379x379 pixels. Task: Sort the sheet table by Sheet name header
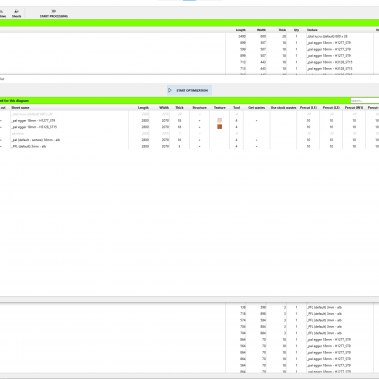coord(20,108)
